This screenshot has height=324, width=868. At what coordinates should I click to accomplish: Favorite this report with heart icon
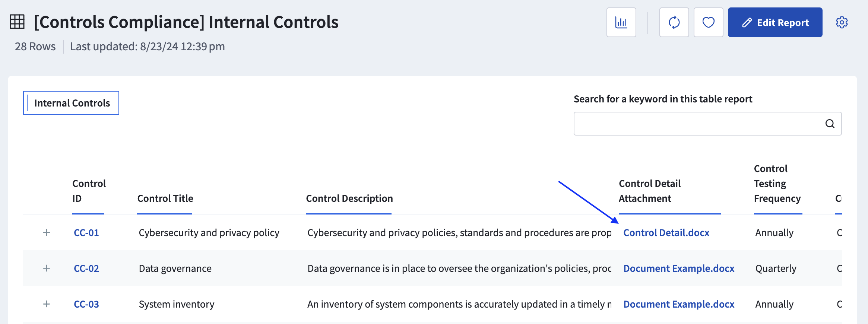[708, 22]
